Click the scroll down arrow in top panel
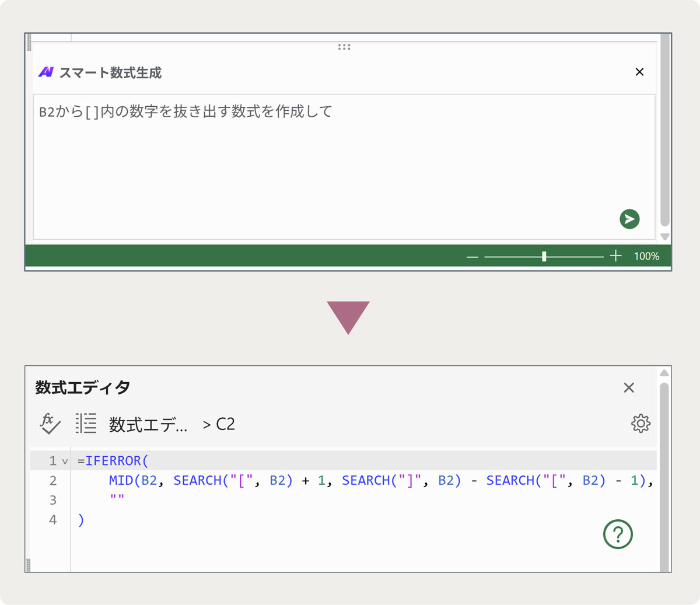Viewport: 700px width, 605px height. pos(664,237)
